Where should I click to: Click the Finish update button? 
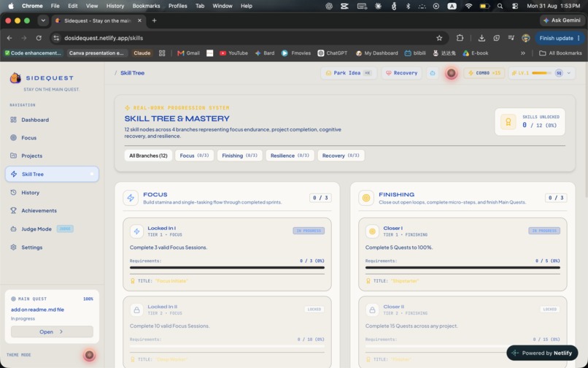click(x=560, y=38)
